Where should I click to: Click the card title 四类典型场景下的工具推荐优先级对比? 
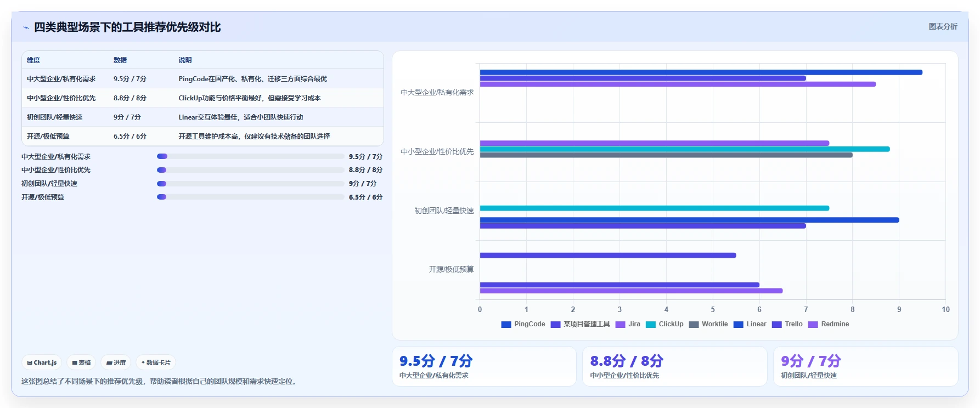(127, 27)
